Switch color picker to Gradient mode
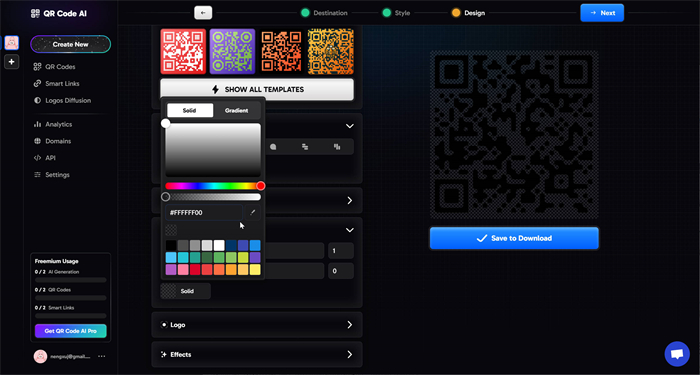The image size is (700, 375). [x=237, y=110]
